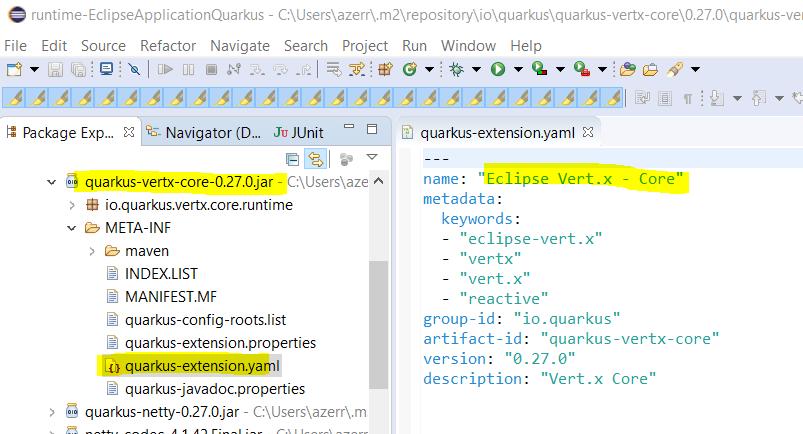Click the Open Console monitor icon
The image size is (803, 434).
pos(107,69)
